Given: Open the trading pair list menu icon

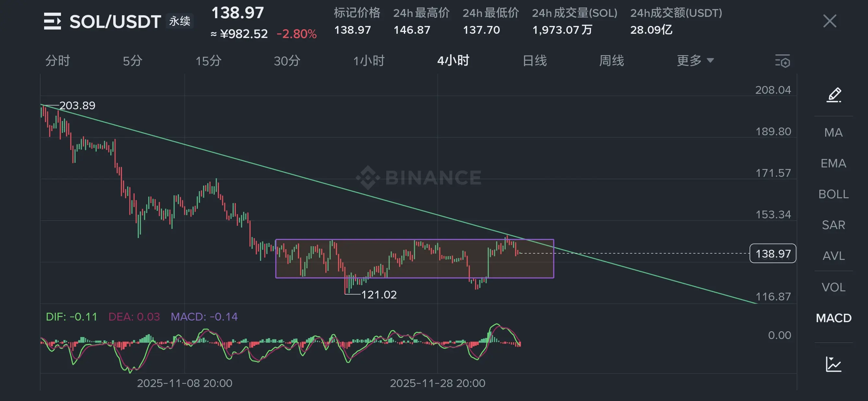Looking at the screenshot, I should tap(52, 21).
